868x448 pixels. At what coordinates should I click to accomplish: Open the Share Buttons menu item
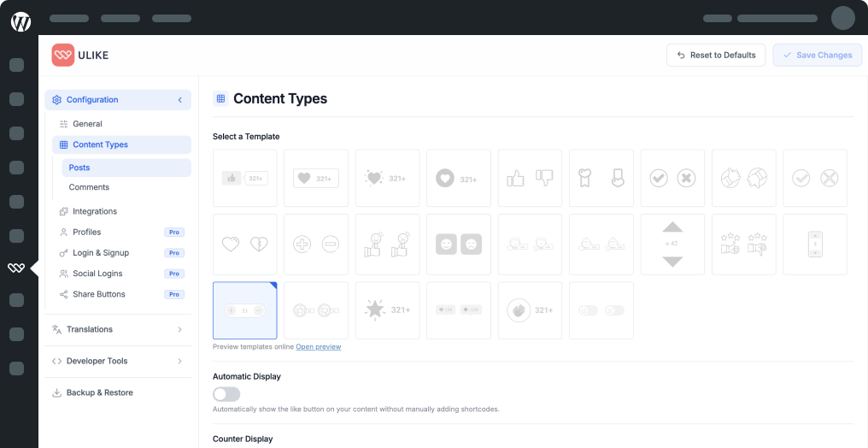(122, 294)
